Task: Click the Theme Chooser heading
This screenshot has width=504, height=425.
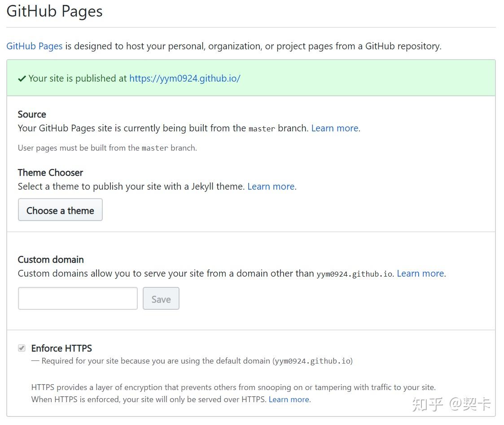Action: [50, 173]
